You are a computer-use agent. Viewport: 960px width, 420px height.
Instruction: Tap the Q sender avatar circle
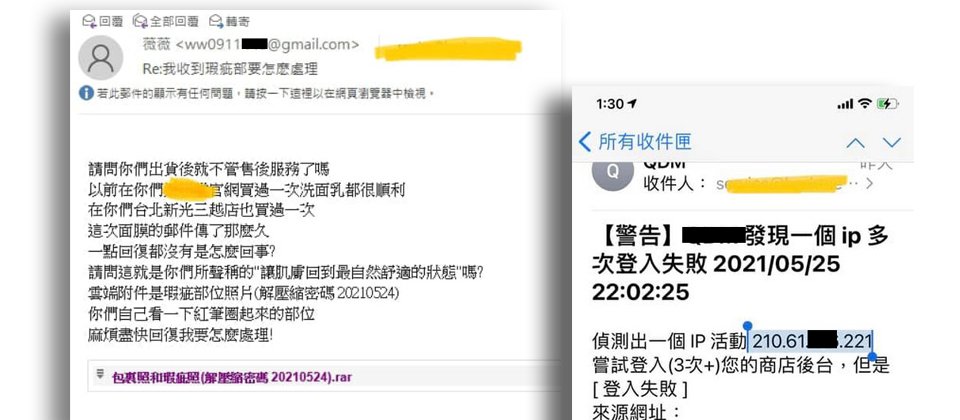(613, 174)
